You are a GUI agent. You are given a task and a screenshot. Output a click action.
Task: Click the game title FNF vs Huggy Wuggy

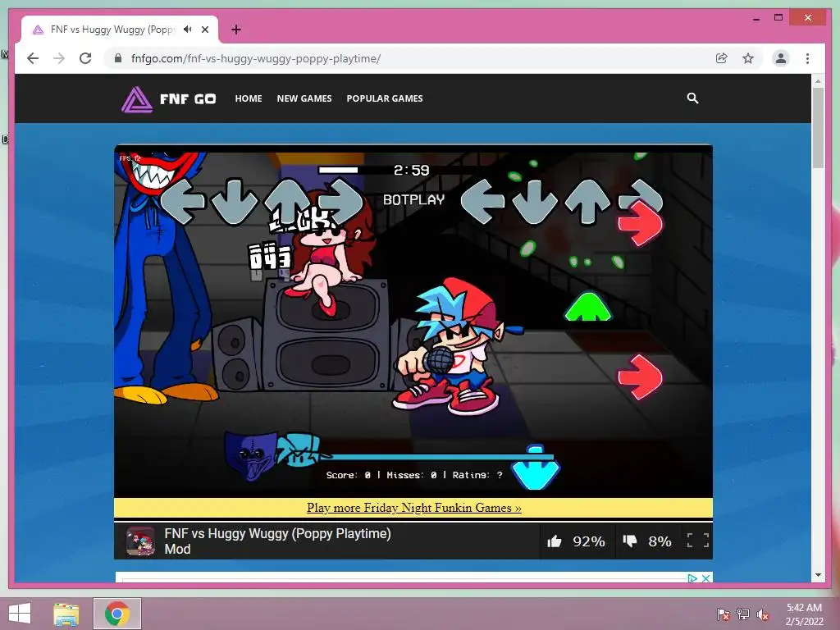pos(277,541)
